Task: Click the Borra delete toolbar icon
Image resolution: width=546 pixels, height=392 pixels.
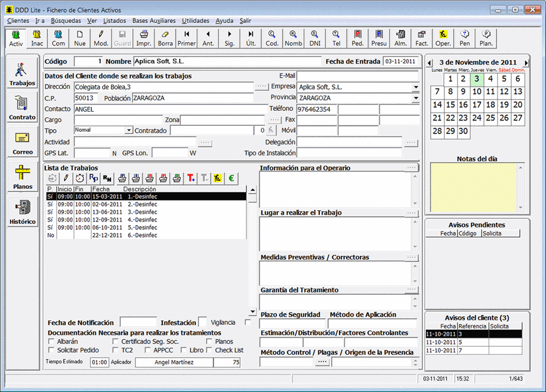Action: pyautogui.click(x=165, y=38)
